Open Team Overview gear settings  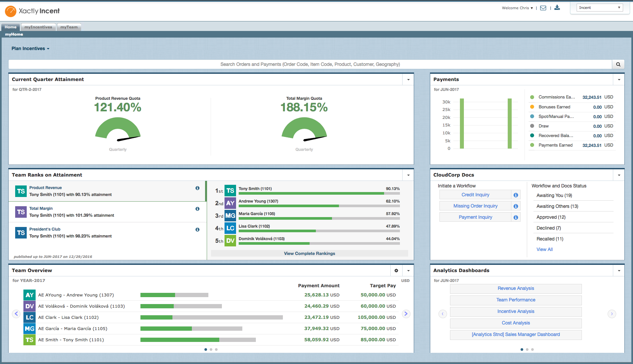[396, 270]
